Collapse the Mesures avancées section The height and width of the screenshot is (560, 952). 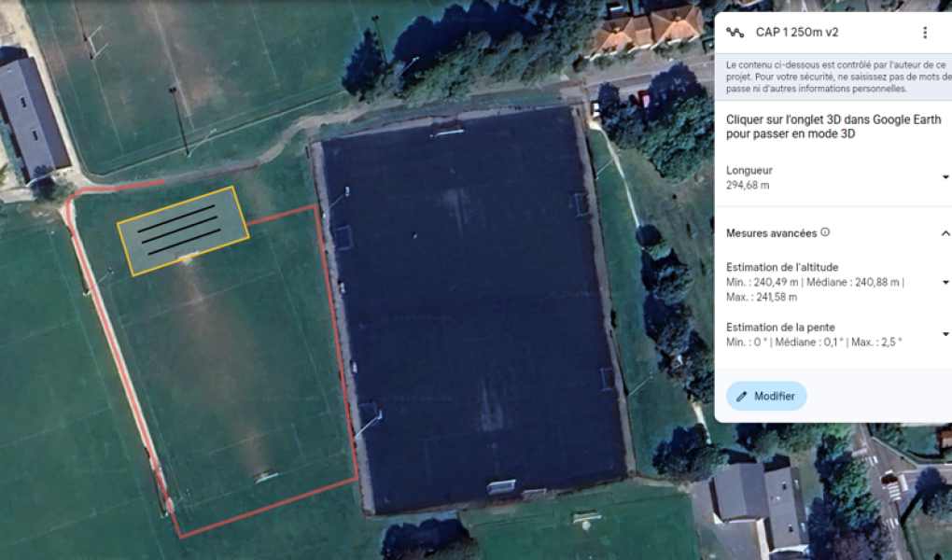pyautogui.click(x=945, y=233)
